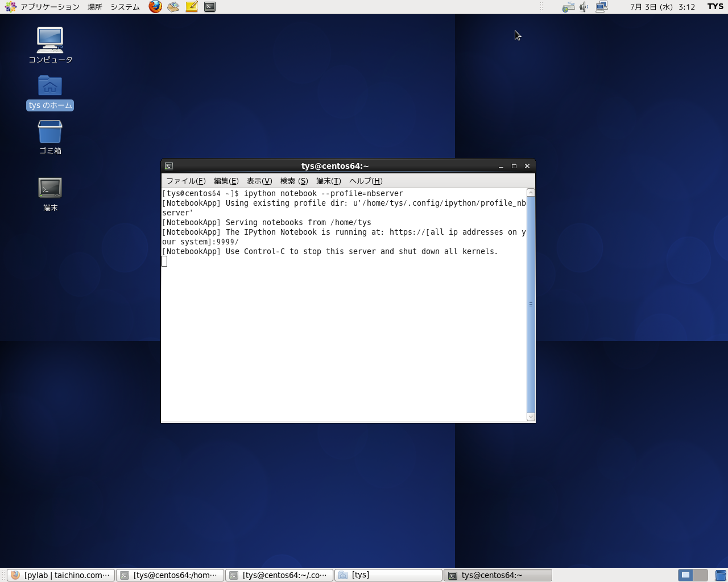
Task: Click the date and time clock
Action: pos(662,7)
